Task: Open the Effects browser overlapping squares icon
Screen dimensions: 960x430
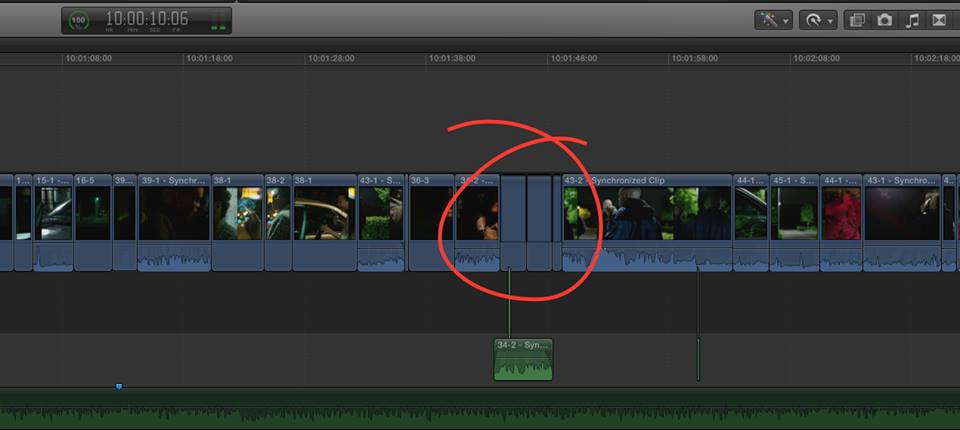Action: [x=858, y=20]
